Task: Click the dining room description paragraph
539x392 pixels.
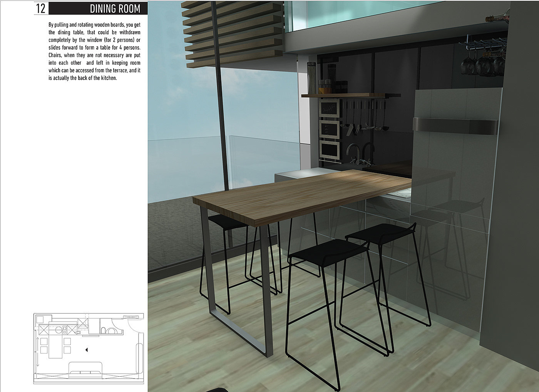Action: pos(94,51)
